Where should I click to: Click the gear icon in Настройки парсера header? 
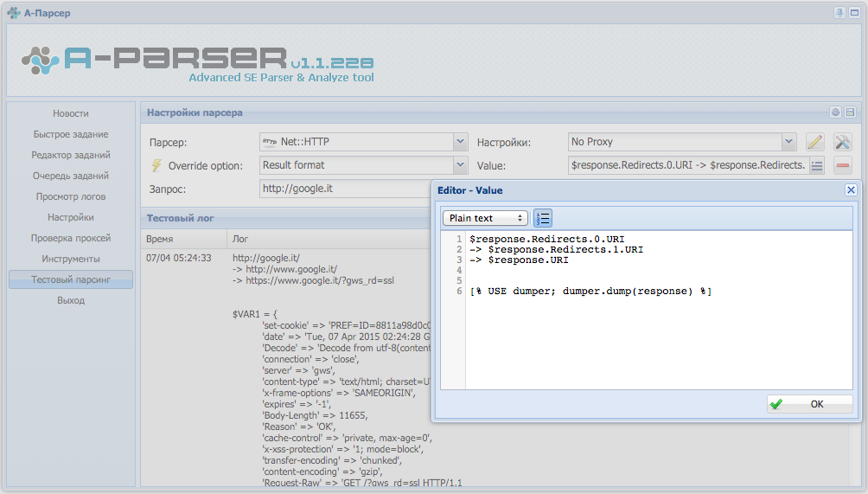coord(835,112)
